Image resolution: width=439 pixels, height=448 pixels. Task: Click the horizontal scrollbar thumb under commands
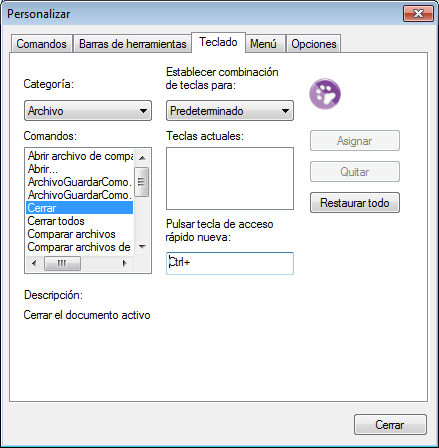[62, 263]
